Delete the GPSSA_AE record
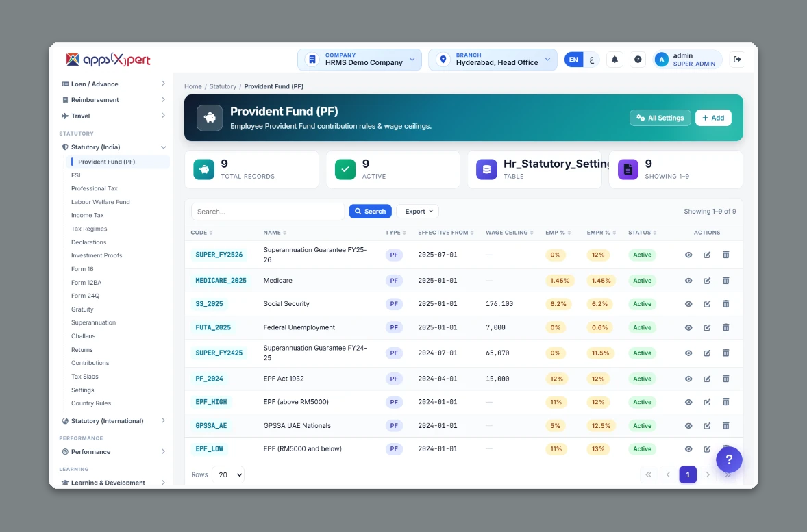This screenshot has height=532, width=807. (x=725, y=425)
